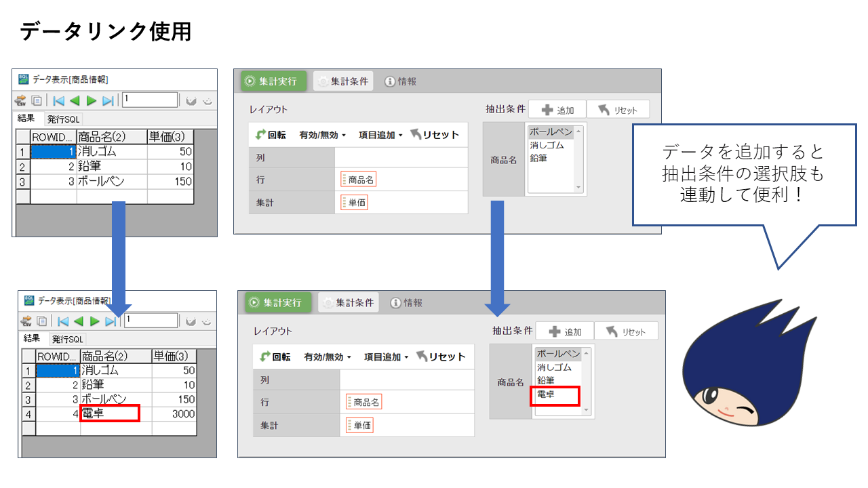Click the 追加 button in 抽出条件

tap(558, 109)
